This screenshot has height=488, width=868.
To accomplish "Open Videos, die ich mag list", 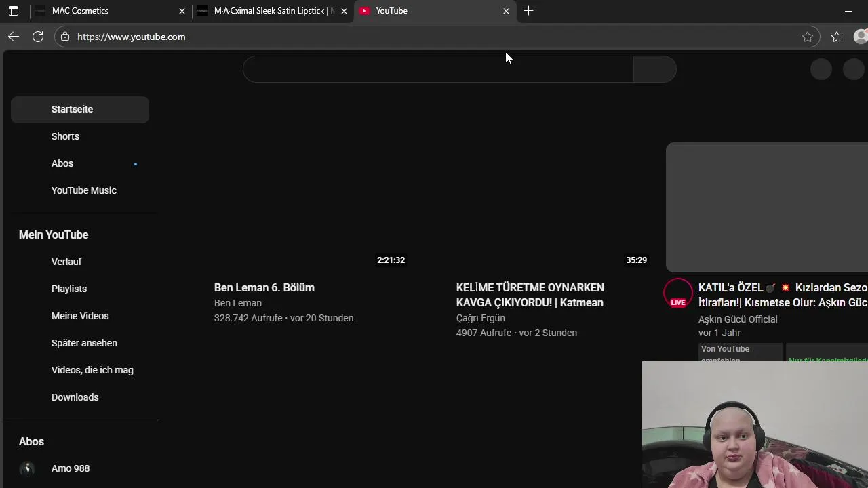I will point(80,370).
